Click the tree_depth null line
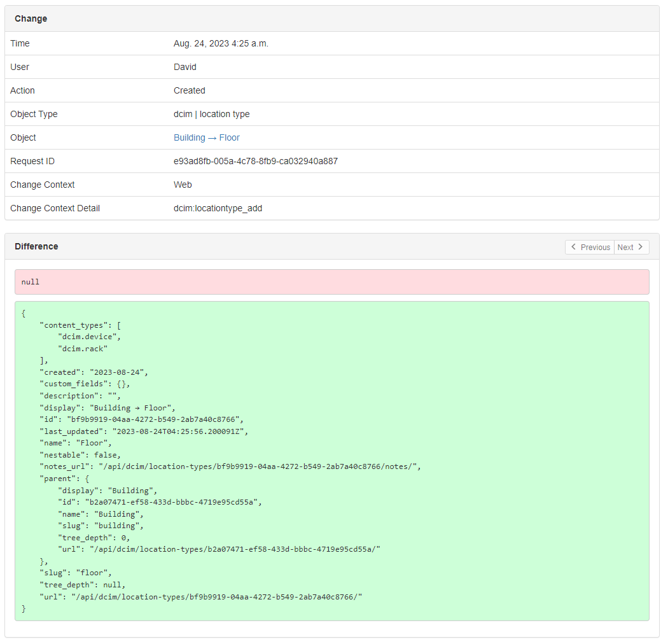This screenshot has width=668, height=644. coord(83,584)
